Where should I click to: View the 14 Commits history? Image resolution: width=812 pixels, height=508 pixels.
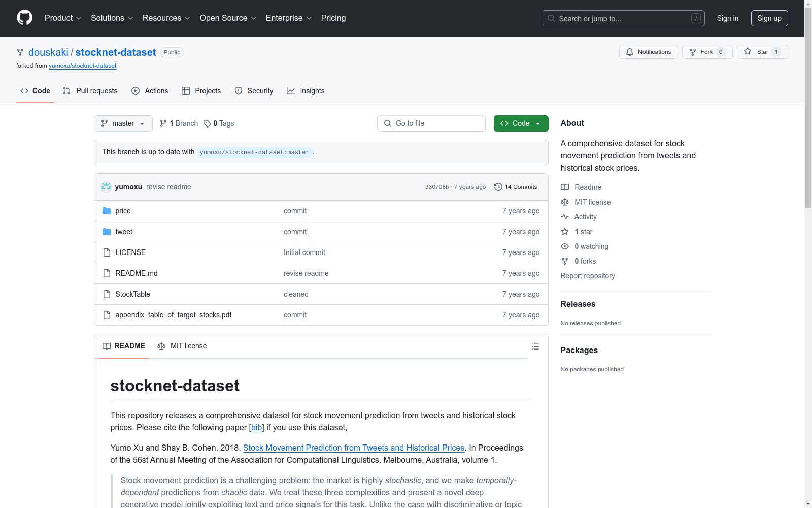pos(516,187)
